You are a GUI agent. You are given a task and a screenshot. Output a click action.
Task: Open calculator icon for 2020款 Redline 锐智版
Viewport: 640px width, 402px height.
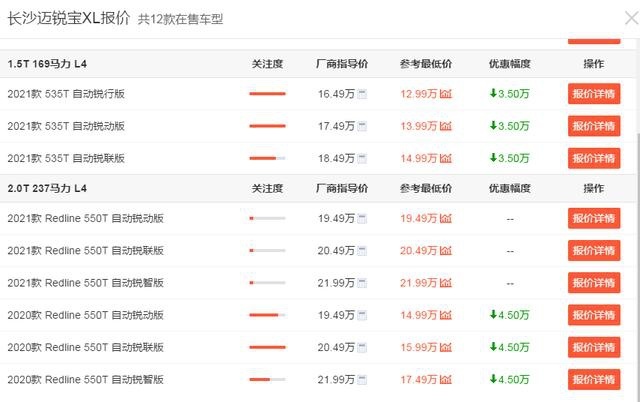click(x=362, y=380)
